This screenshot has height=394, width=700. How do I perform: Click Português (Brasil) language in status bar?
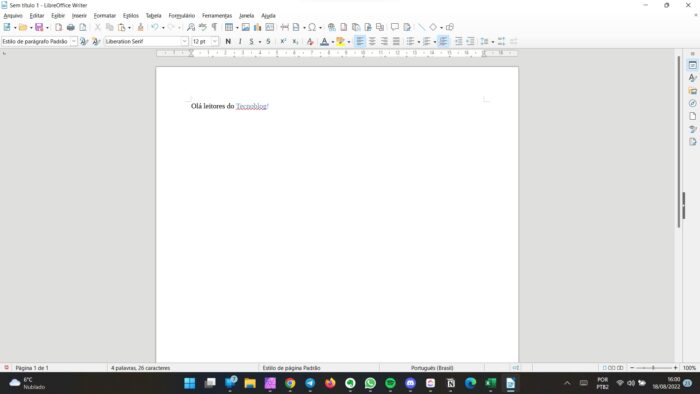point(432,368)
